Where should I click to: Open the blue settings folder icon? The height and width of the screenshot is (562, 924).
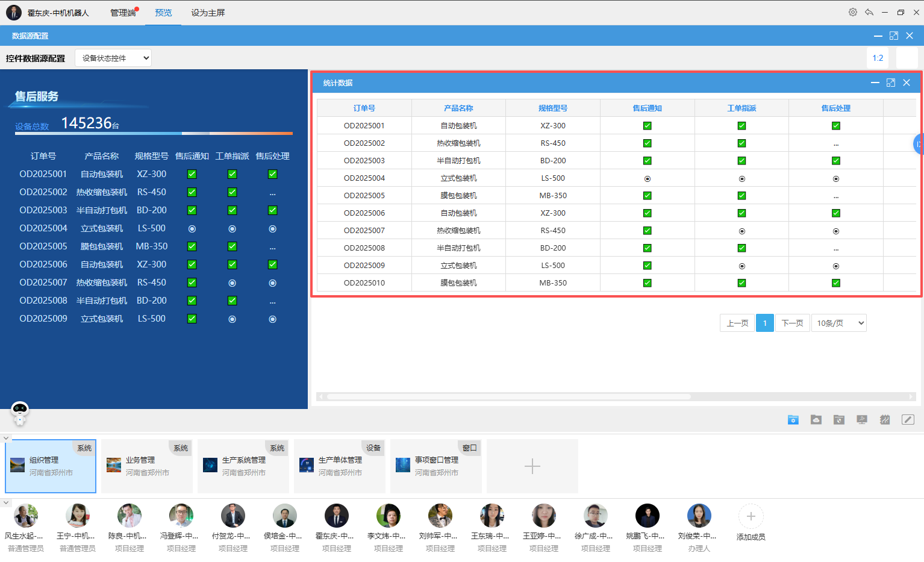(793, 420)
